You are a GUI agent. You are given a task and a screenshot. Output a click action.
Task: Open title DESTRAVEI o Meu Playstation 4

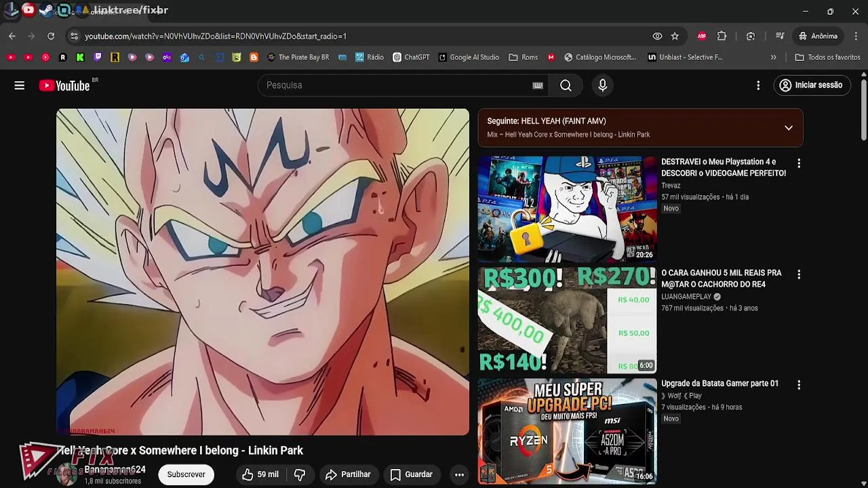click(x=724, y=167)
